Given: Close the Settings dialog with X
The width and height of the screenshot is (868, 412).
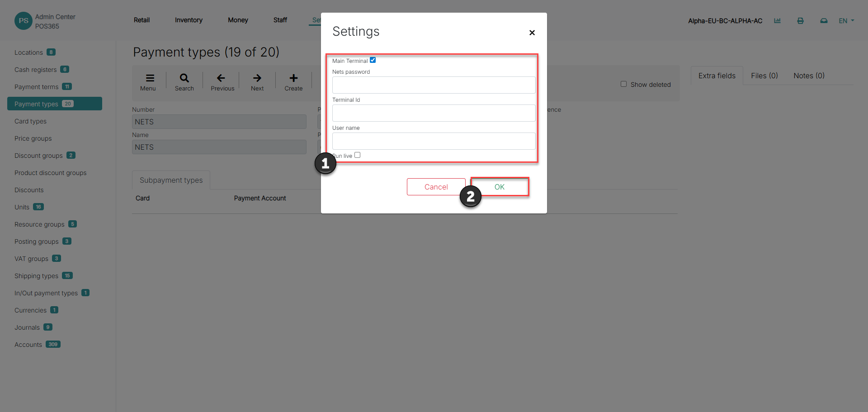Looking at the screenshot, I should (532, 33).
